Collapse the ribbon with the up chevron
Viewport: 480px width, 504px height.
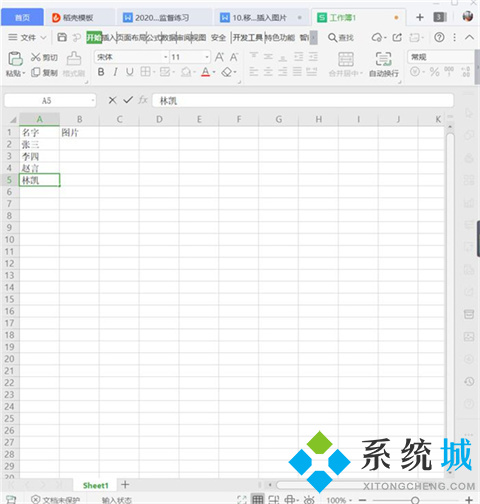click(469, 37)
